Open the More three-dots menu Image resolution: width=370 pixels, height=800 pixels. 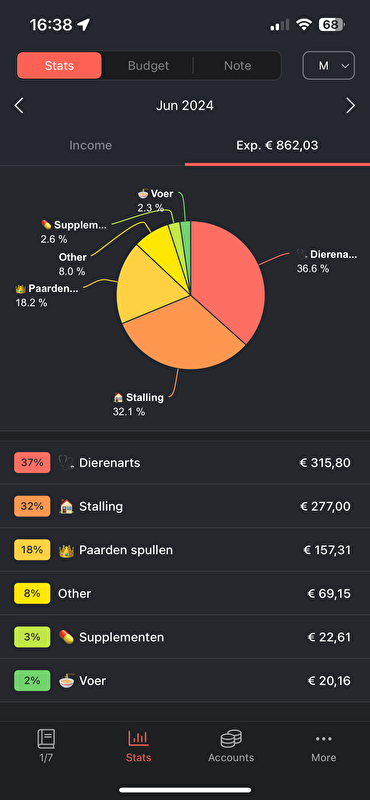[324, 738]
